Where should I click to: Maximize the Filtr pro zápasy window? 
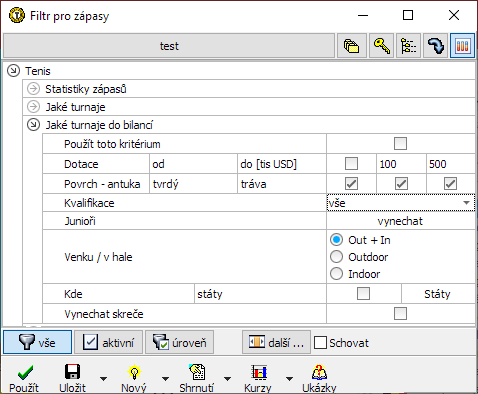408,15
